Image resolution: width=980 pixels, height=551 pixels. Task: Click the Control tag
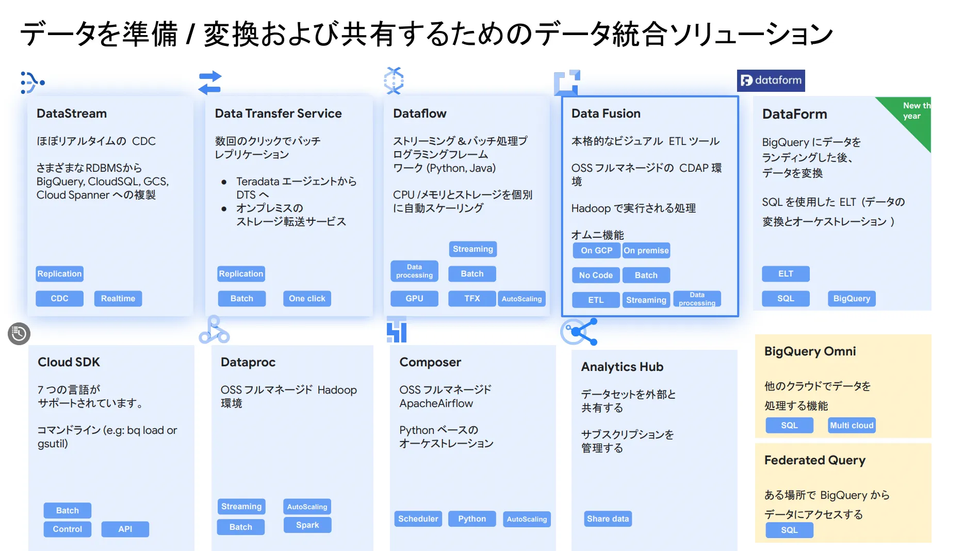pyautogui.click(x=68, y=529)
